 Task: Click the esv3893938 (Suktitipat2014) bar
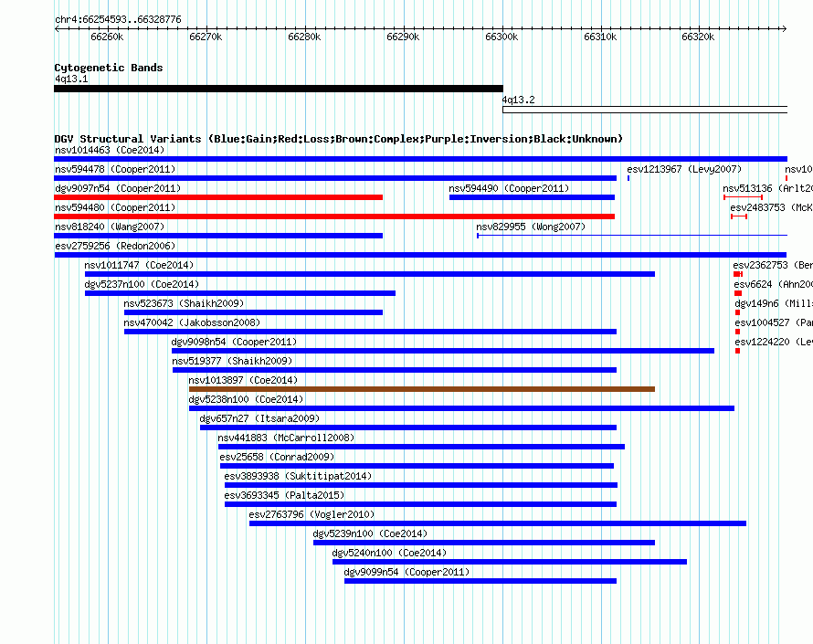[x=421, y=485]
